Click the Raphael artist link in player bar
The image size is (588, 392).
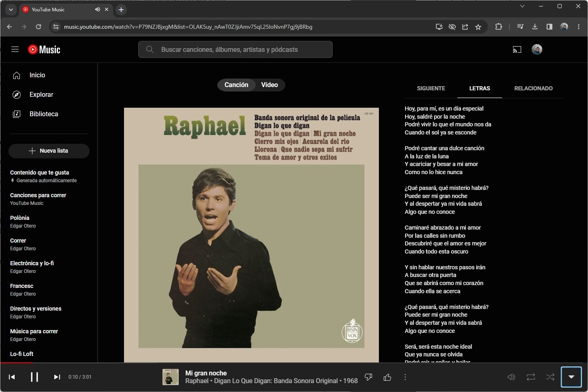point(197,381)
